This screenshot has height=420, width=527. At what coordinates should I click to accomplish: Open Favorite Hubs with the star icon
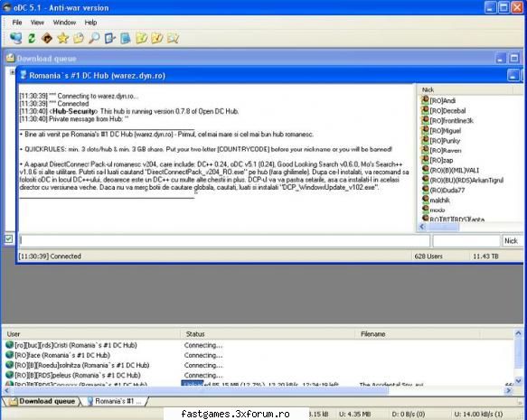point(63,38)
